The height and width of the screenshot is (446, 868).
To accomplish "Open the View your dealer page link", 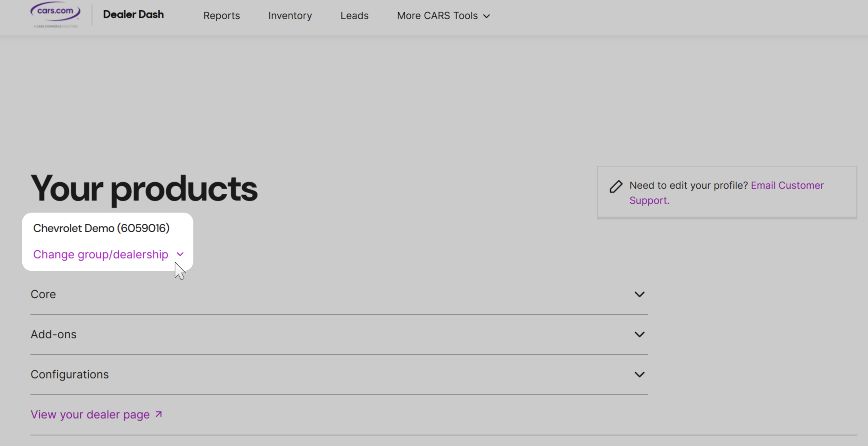I will click(x=96, y=414).
